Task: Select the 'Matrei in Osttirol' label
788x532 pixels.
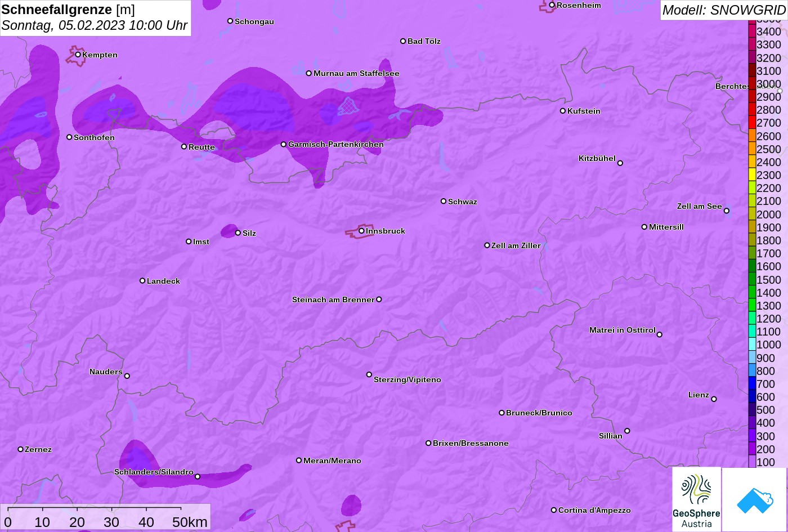Action: (x=623, y=330)
